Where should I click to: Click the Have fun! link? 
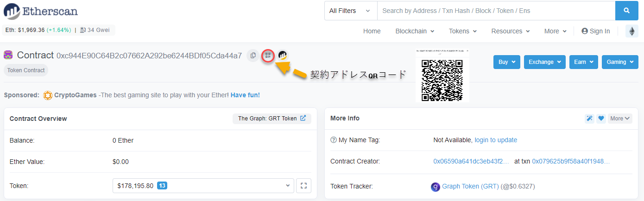[245, 95]
